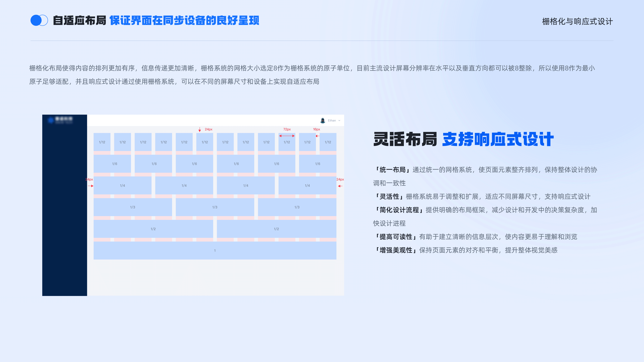Click Ethan's user avatar in the mockup header

pyautogui.click(x=323, y=120)
